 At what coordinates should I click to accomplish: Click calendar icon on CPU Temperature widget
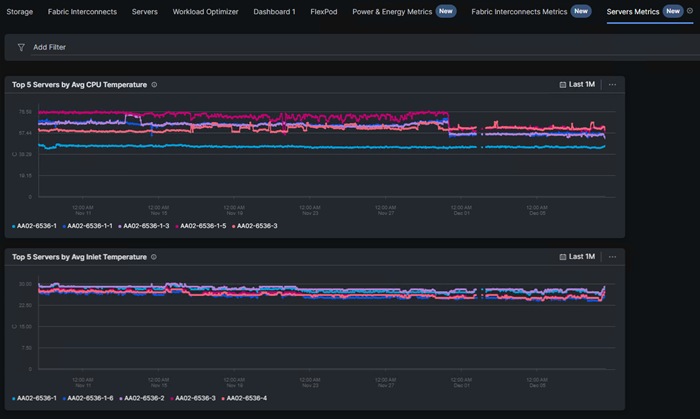562,84
